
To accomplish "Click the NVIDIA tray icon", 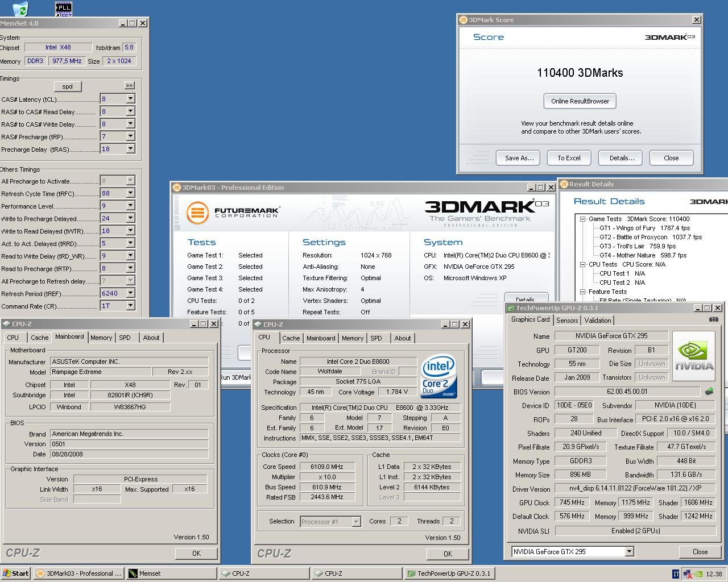I will 698,573.
